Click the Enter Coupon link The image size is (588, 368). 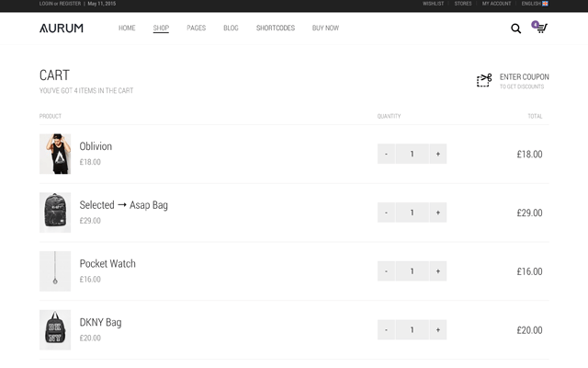coord(522,77)
